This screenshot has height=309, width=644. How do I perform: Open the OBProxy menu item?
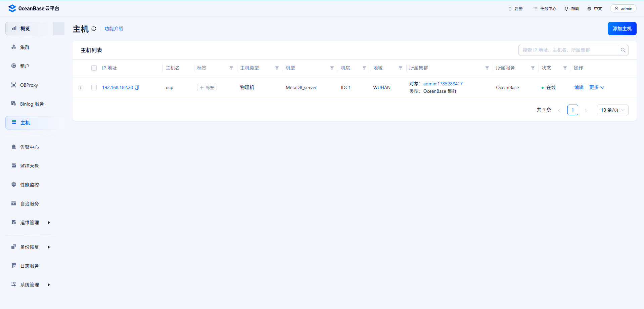tap(35, 85)
